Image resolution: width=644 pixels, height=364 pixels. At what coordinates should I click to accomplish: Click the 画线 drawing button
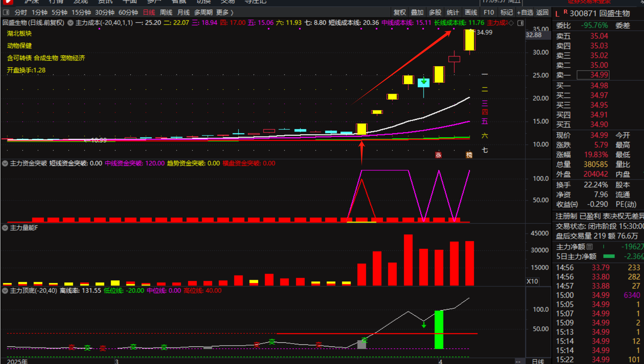coord(471,13)
